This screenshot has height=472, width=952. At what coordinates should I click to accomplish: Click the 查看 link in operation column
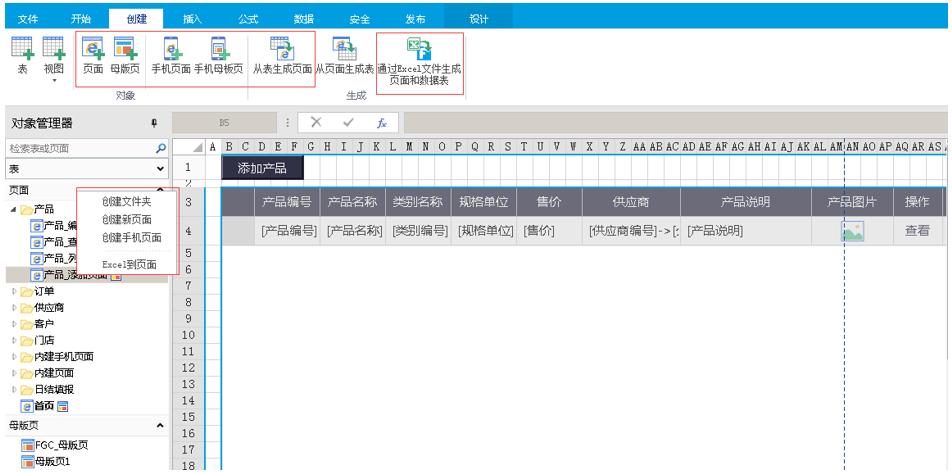coord(917,231)
